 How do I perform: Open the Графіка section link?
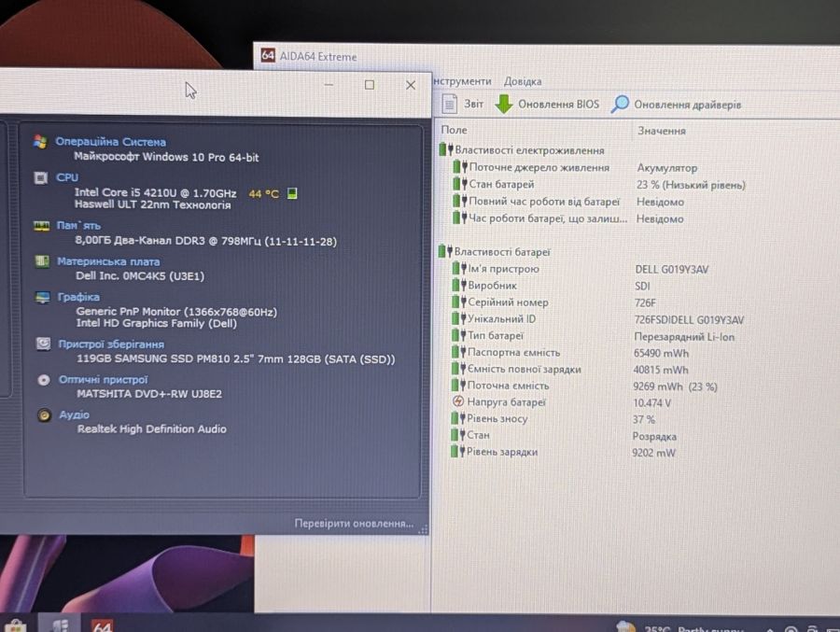pos(78,297)
